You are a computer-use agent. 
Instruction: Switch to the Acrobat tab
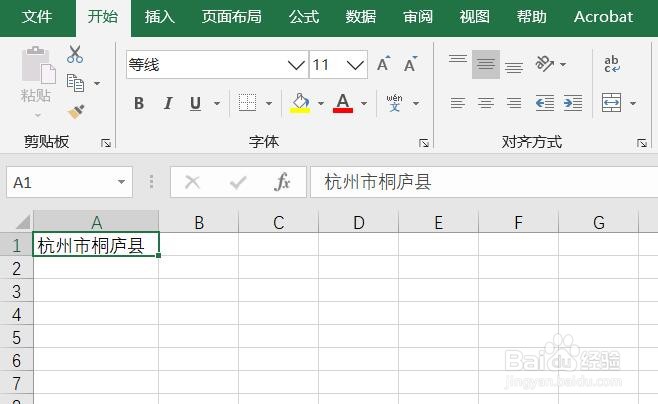click(x=603, y=17)
